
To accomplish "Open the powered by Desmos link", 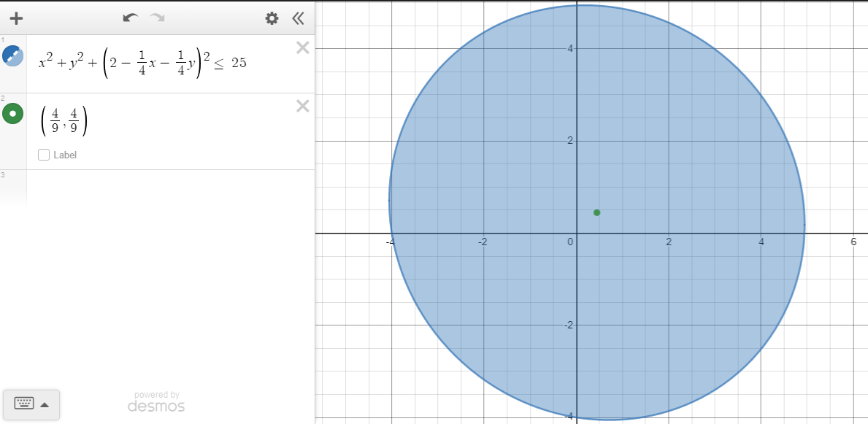I will [x=156, y=401].
